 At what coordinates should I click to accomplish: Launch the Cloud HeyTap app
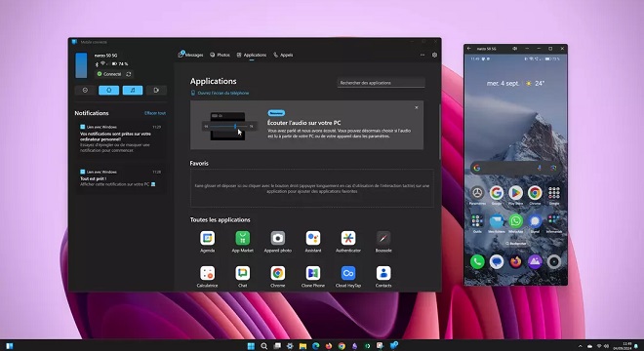point(348,276)
